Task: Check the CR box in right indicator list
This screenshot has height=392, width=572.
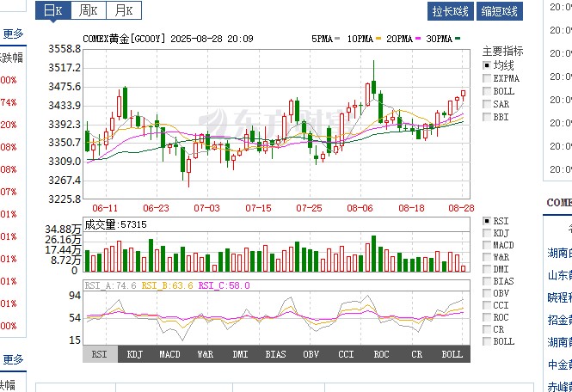Action: pyautogui.click(x=487, y=329)
